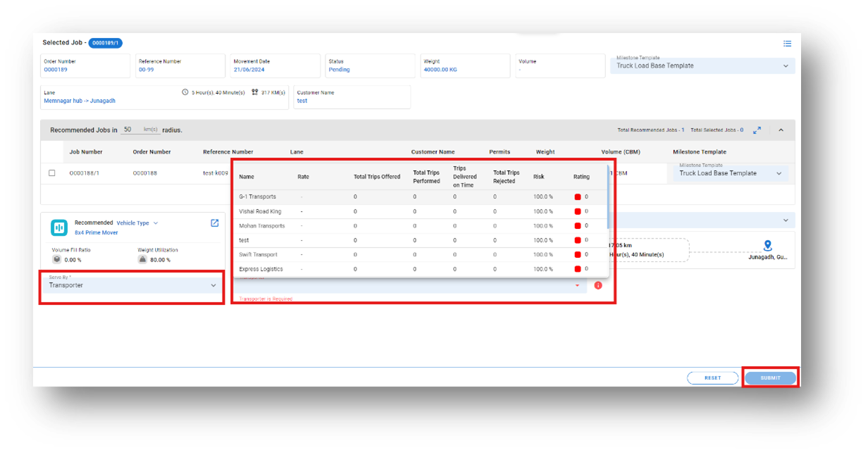Click Express Logistics red rating swatch
Screen dimensions: 868x455
coord(578,269)
